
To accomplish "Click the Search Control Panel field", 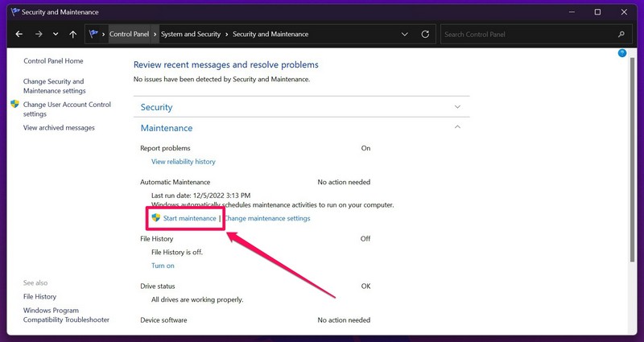I will 527,35.
